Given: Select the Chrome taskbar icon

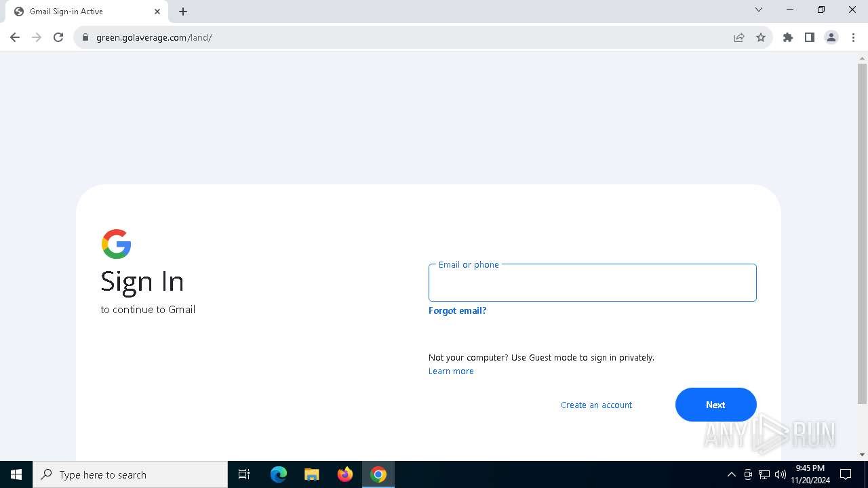Looking at the screenshot, I should (x=378, y=474).
